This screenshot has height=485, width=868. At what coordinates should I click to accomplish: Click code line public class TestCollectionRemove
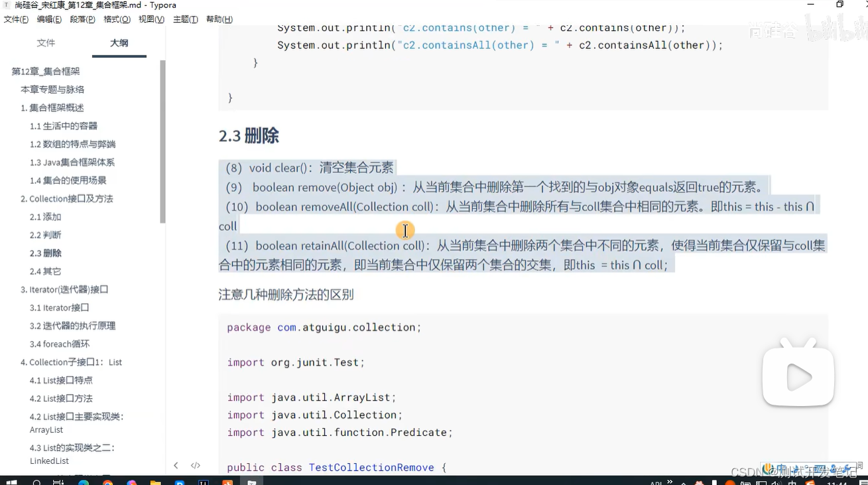tap(337, 468)
